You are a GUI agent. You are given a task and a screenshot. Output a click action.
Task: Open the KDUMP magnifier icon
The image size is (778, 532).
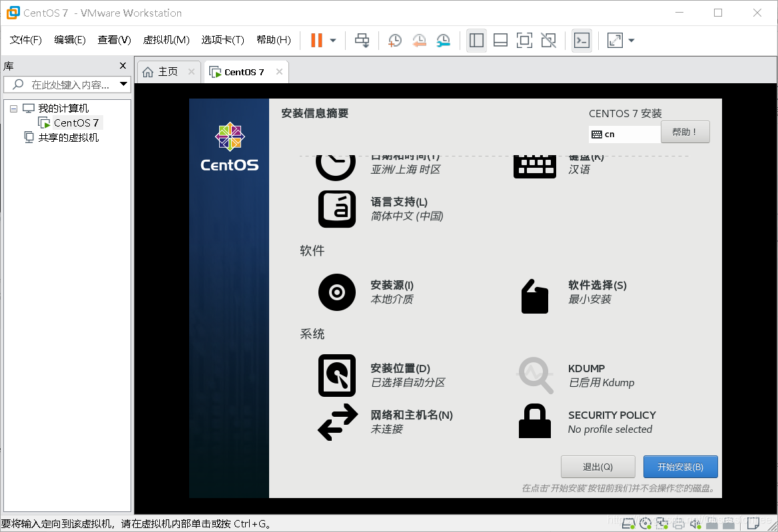click(535, 376)
